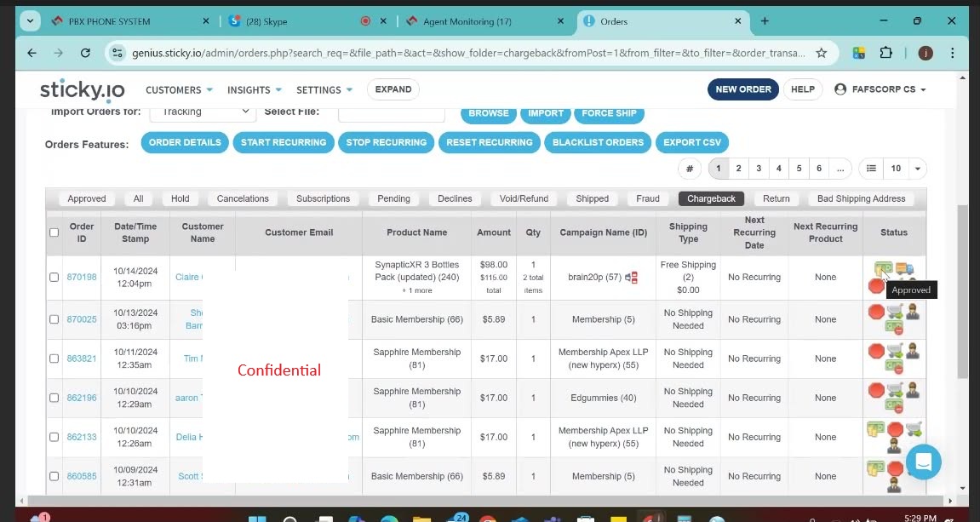The height and width of the screenshot is (522, 980).
Task: Toggle the select-all orders checkbox
Action: [54, 232]
